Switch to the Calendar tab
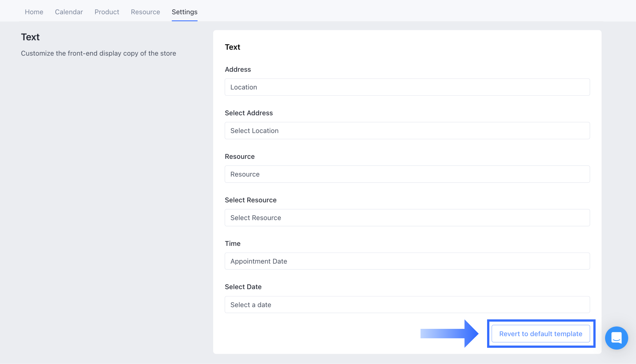The width and height of the screenshot is (636, 364). (69, 12)
